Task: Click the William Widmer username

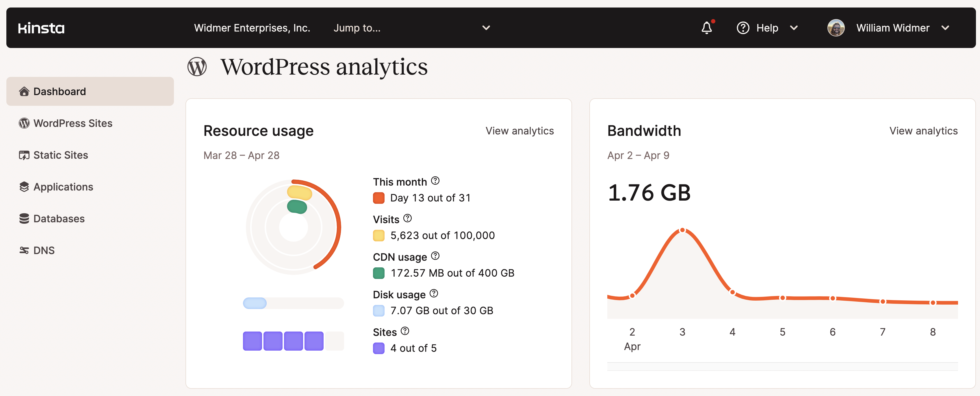Action: (892, 28)
